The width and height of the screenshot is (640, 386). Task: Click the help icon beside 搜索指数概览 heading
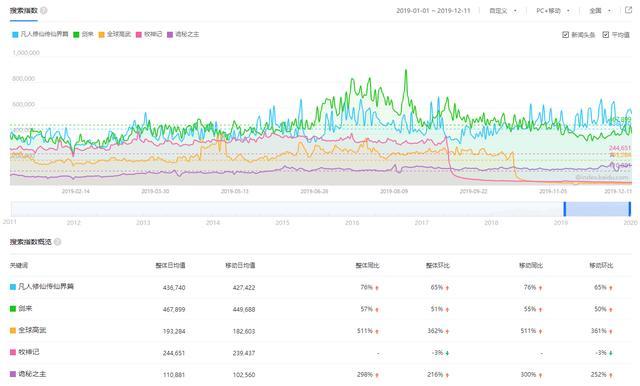click(58, 242)
